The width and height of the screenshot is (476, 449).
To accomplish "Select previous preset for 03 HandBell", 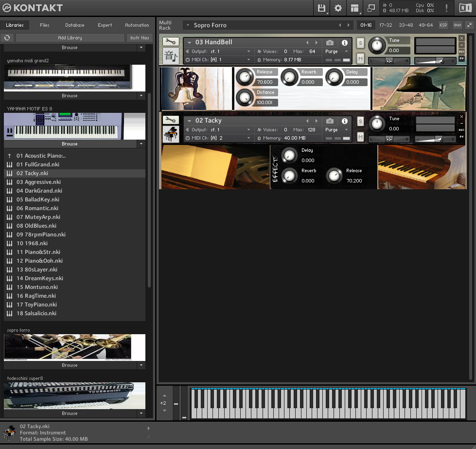I will [307, 42].
